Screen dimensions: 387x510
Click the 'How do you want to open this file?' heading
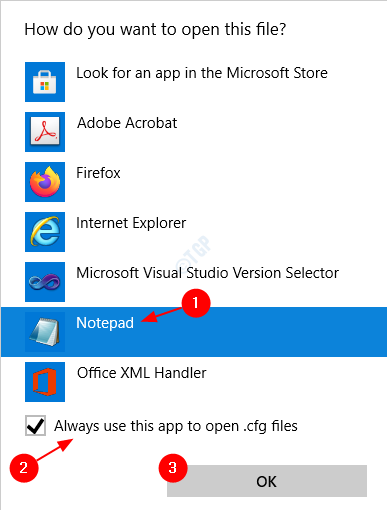coord(155,30)
